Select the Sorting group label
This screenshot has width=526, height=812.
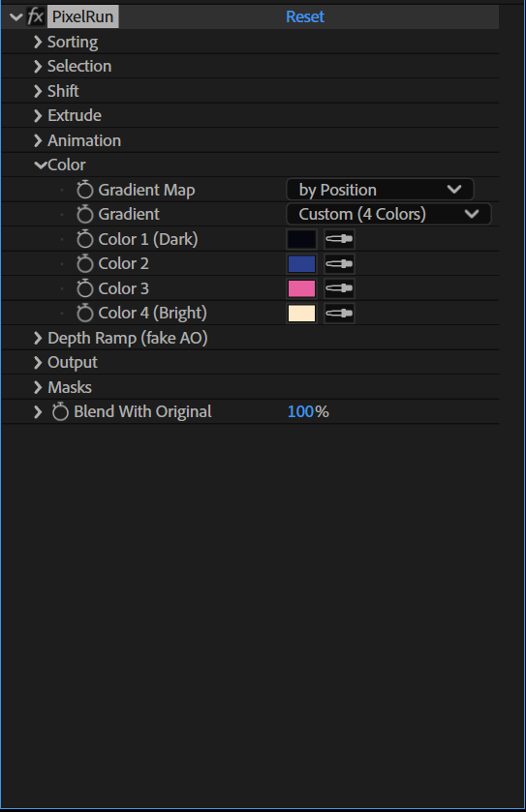(x=73, y=42)
